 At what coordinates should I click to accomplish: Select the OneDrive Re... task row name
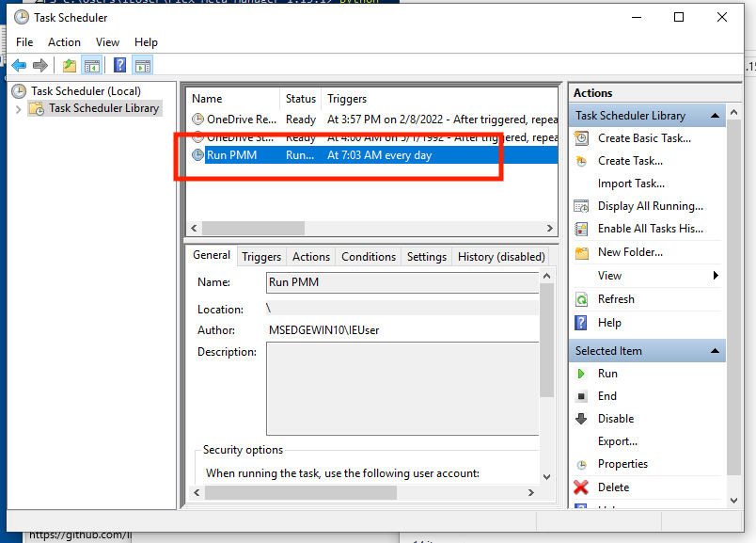[x=242, y=120]
